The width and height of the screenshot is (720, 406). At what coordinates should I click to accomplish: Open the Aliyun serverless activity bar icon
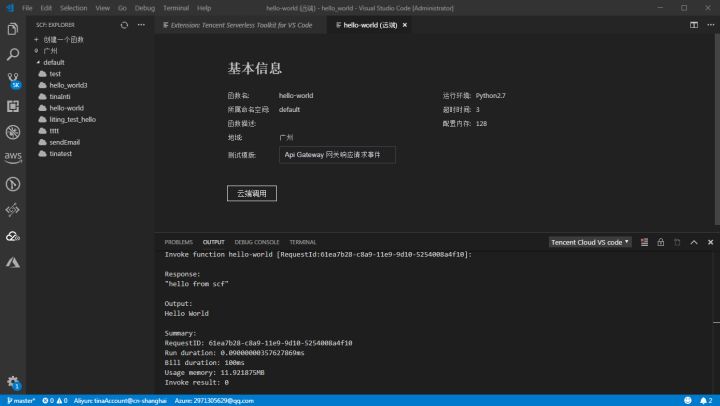pos(13,210)
